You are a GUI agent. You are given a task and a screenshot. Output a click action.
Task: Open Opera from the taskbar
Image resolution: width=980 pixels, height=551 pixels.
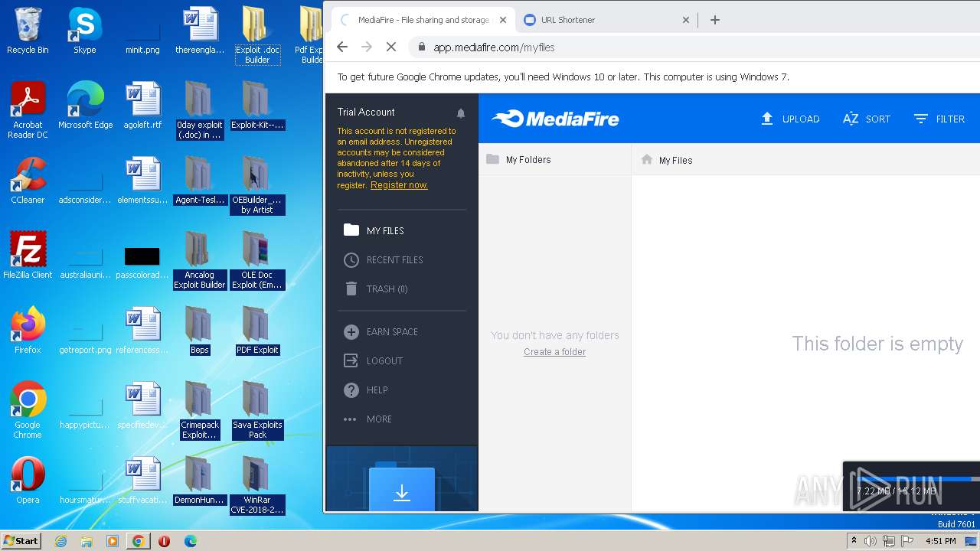coord(164,541)
